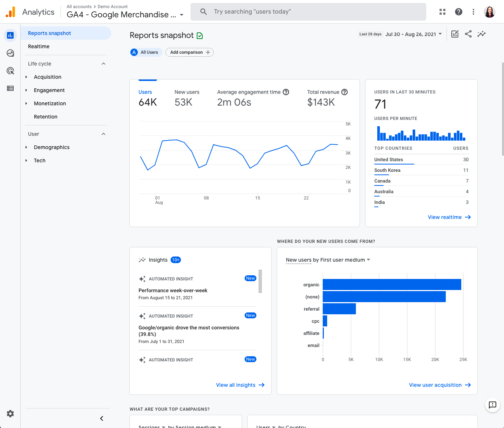Image resolution: width=504 pixels, height=428 pixels.
Task: Open the Jul 30 - Aug 26 date range picker
Action: 413,34
